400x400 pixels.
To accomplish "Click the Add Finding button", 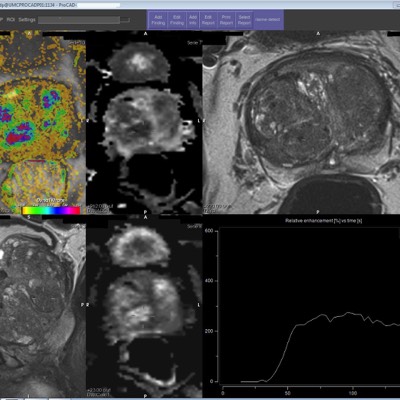I will click(x=158, y=20).
